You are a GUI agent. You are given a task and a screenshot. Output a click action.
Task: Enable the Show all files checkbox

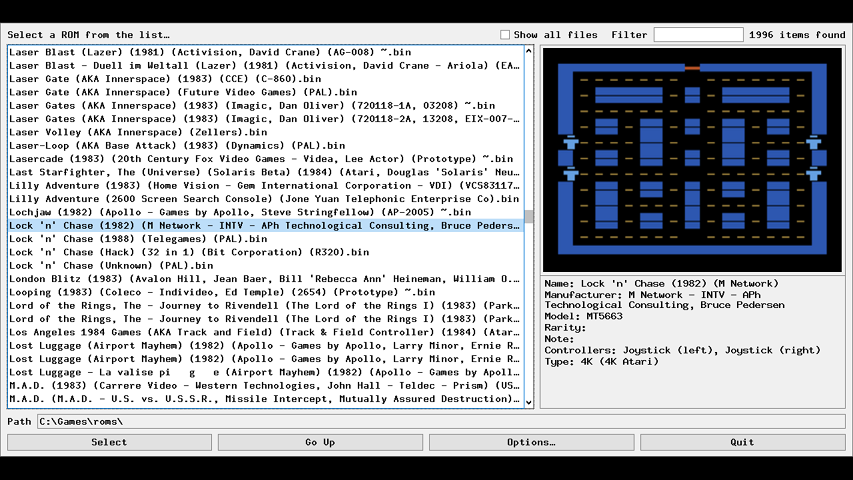click(505, 35)
